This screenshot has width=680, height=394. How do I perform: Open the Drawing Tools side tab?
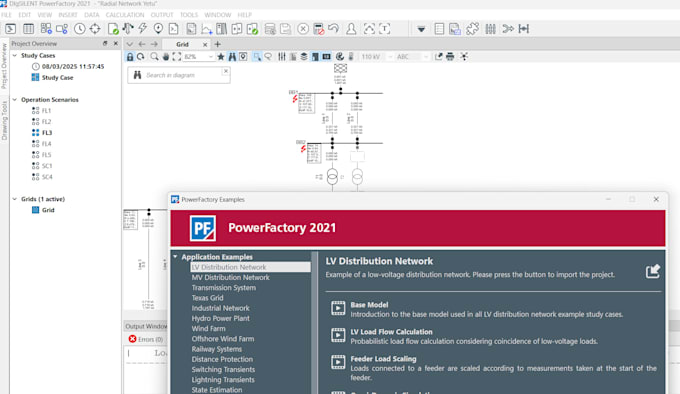(4, 120)
